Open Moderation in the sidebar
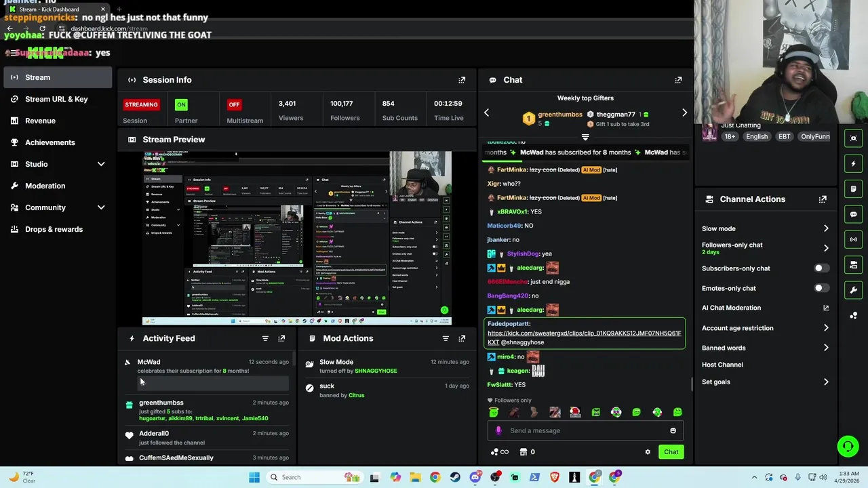 click(57, 186)
